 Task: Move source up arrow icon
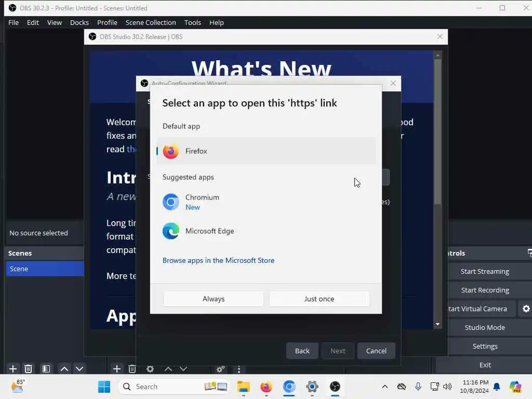point(168,368)
